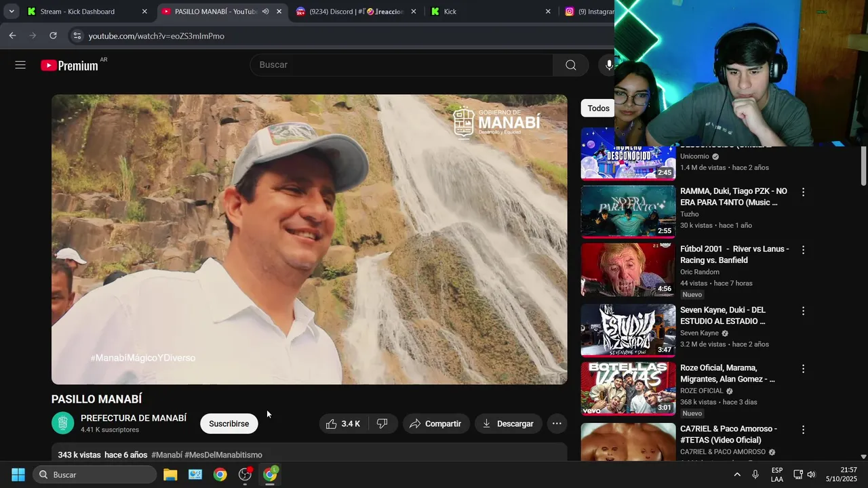Switch to the Instagram tab
The height and width of the screenshot is (488, 868).
click(x=589, y=12)
